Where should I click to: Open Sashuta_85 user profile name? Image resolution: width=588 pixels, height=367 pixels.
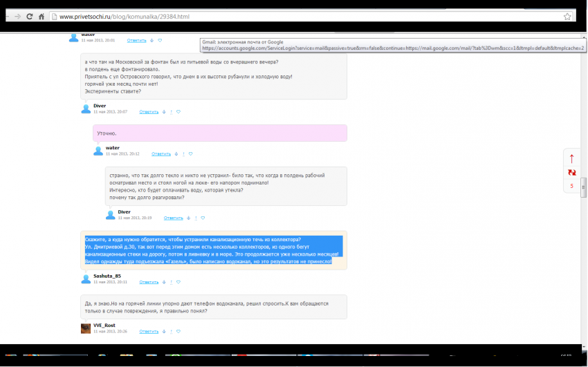pos(107,276)
